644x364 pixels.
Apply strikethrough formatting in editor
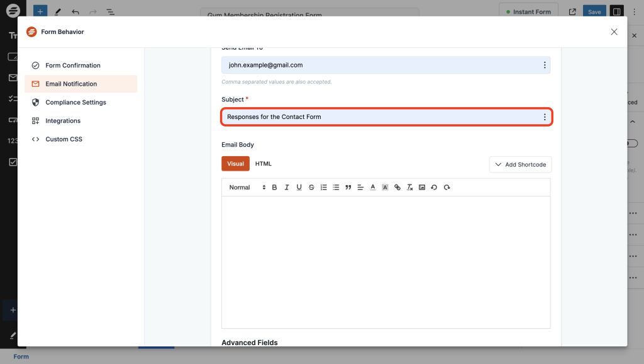[x=311, y=188]
